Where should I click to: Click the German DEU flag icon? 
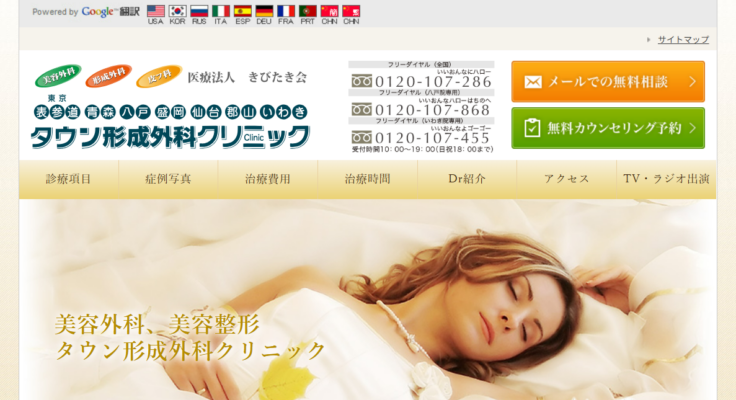264,12
